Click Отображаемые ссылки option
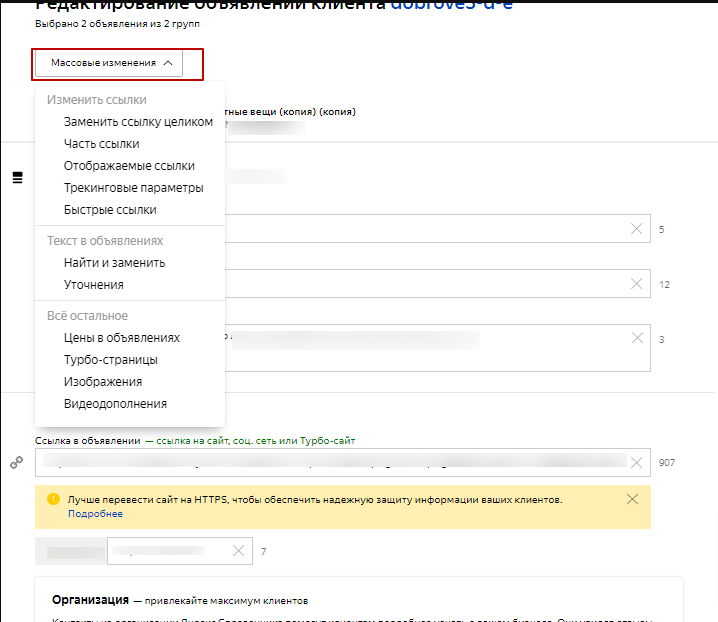 coord(129,166)
